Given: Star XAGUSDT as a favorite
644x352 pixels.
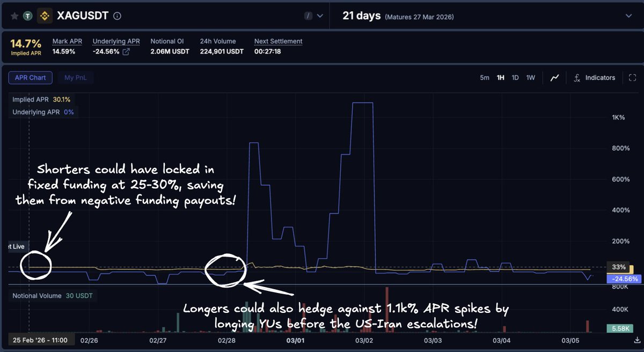Looking at the screenshot, I should click(14, 16).
